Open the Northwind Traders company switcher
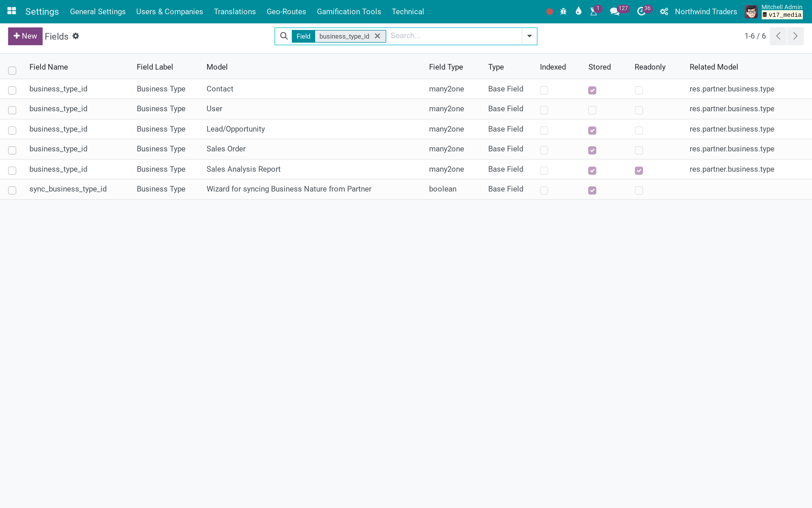This screenshot has height=508, width=812. coord(706,12)
